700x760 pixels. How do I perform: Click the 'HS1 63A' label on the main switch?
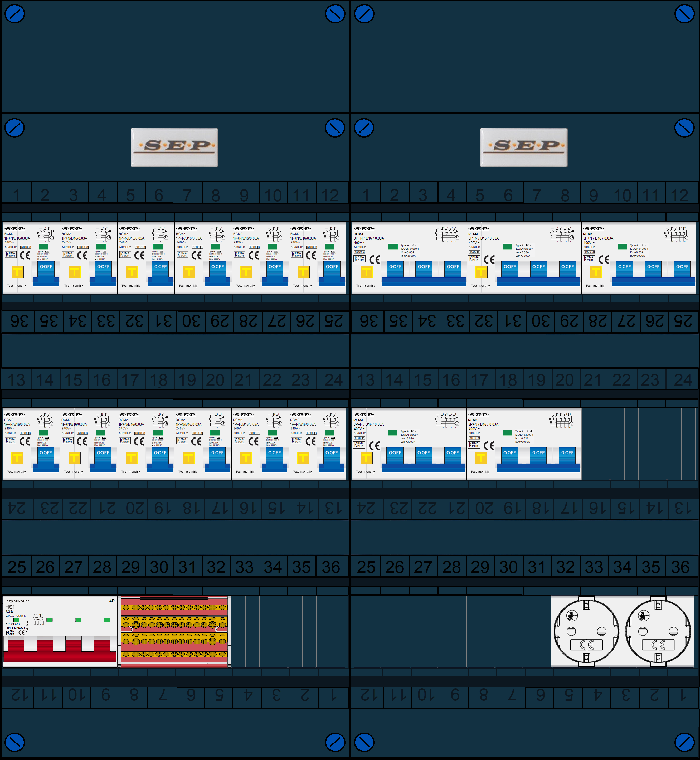(x=10, y=609)
